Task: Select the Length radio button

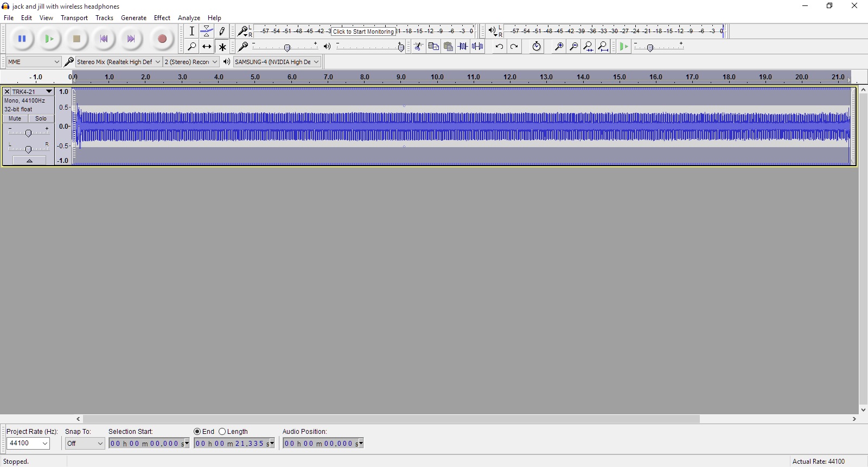Action: click(x=222, y=432)
